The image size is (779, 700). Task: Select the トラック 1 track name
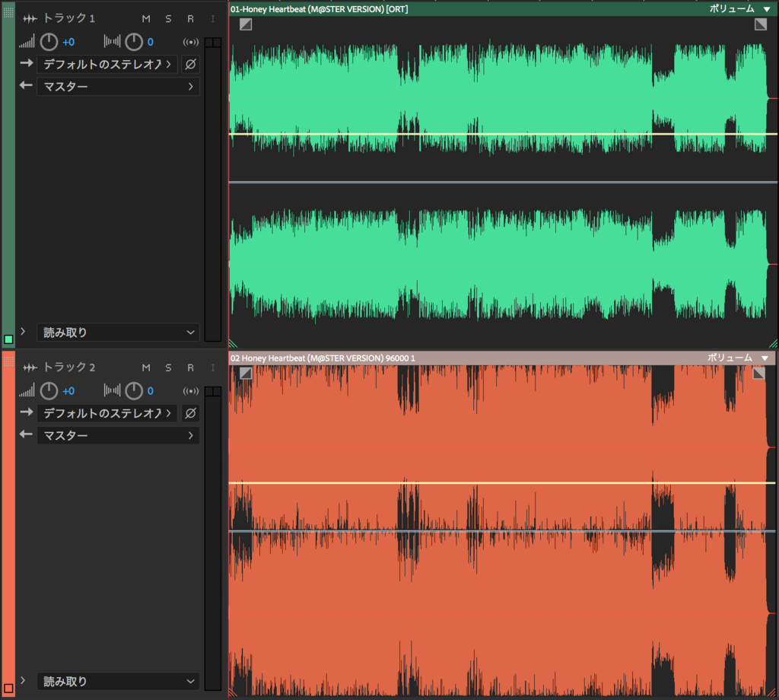[69, 18]
